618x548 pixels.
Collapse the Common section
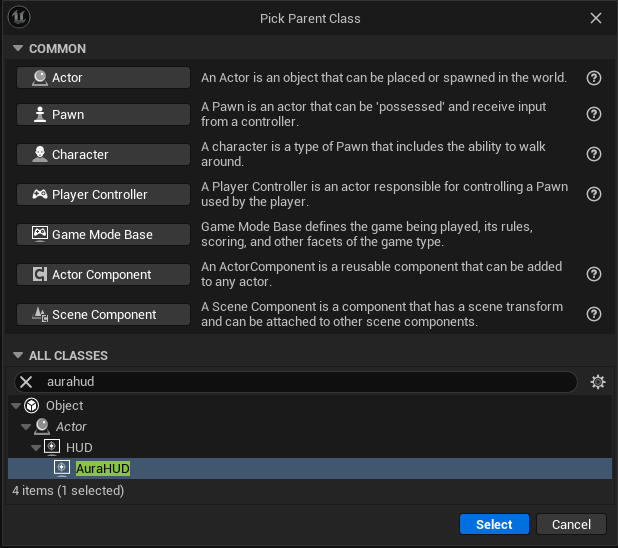click(18, 49)
